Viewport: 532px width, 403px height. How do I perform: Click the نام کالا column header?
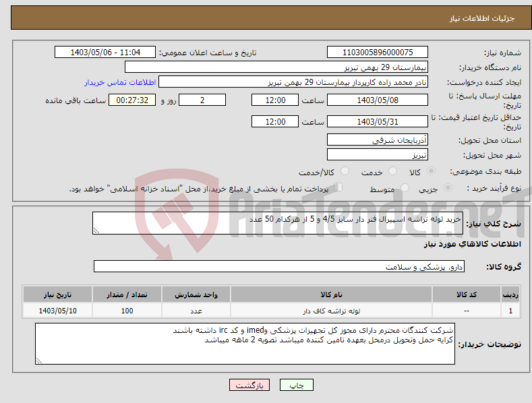pyautogui.click(x=331, y=294)
